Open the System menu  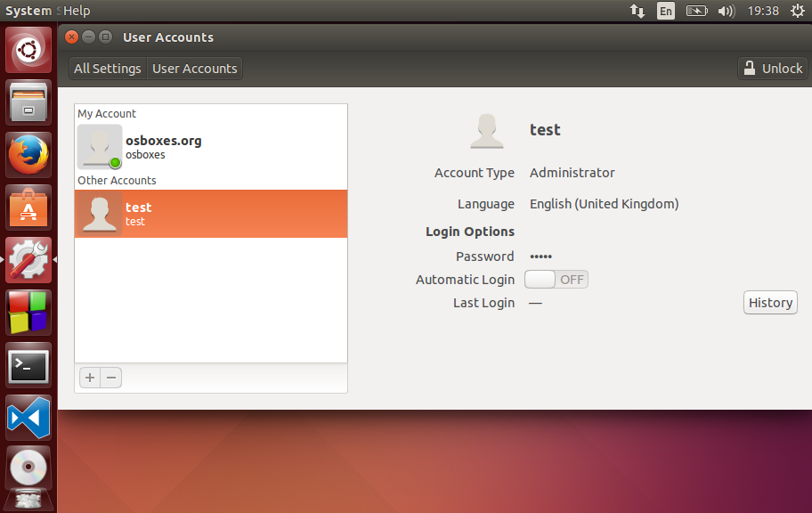[28, 11]
